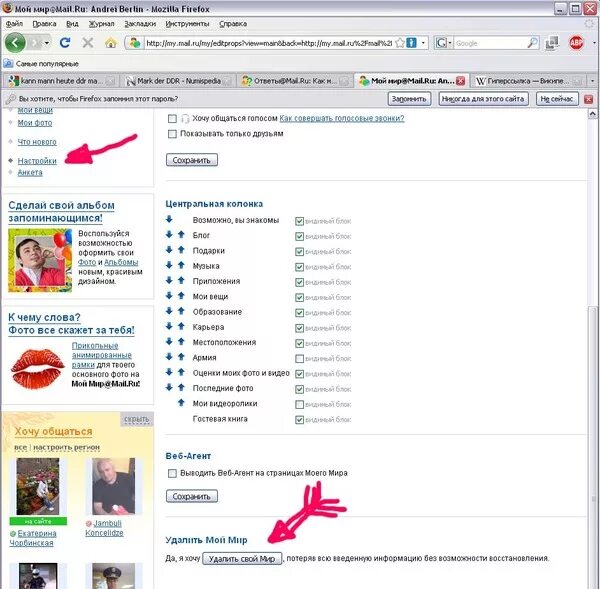Viewport: 600px width, 589px height.
Task: Move Музыка block down
Action: (169, 265)
